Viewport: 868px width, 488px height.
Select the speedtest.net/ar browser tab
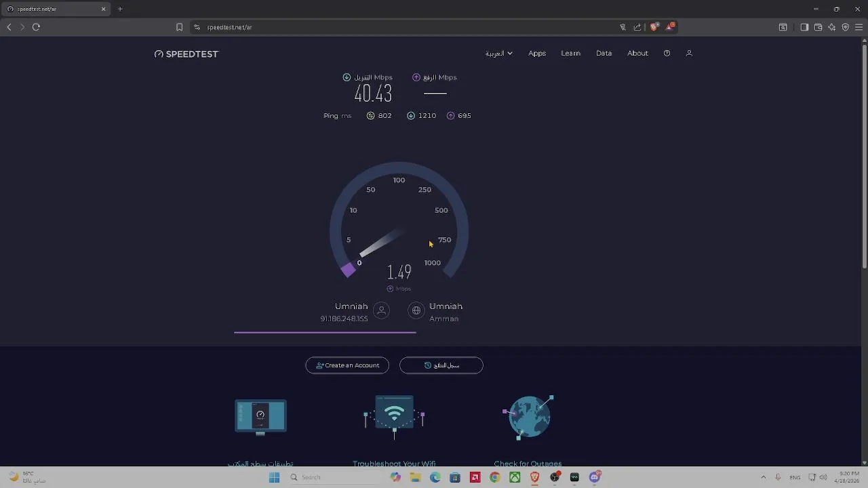click(56, 9)
